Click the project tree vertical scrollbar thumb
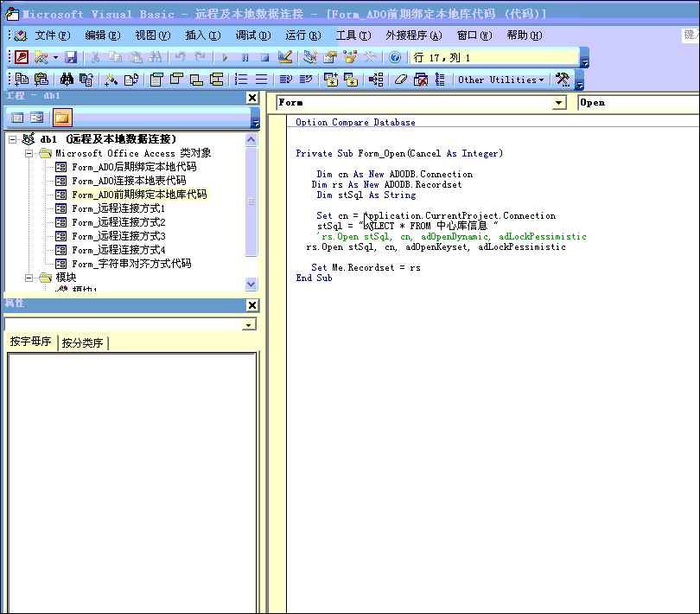Screen dimensions: 700x614 coord(251,202)
